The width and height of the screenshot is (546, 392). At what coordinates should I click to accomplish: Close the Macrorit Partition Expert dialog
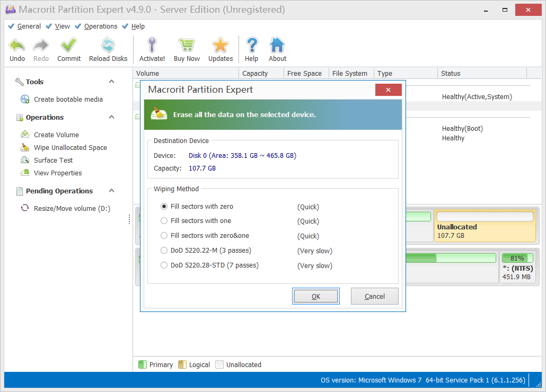pos(388,90)
